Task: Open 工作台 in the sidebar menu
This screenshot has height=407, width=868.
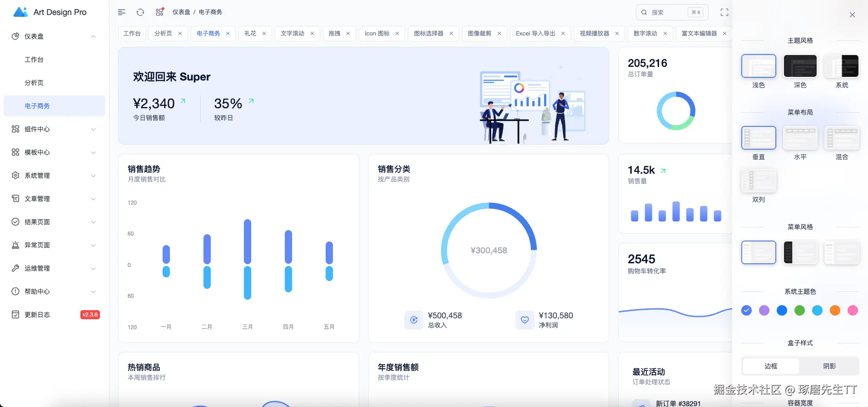Action: pos(55,60)
